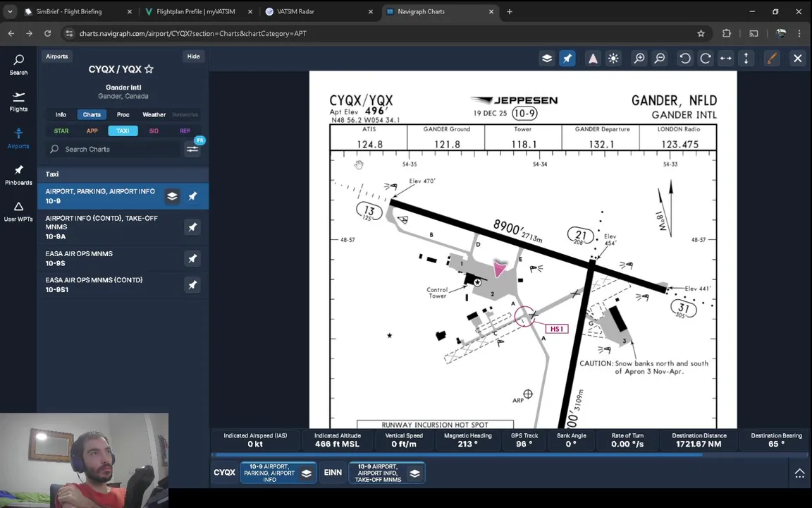Open the Airports section in sidebar
This screenshot has height=508, width=812.
tap(18, 138)
